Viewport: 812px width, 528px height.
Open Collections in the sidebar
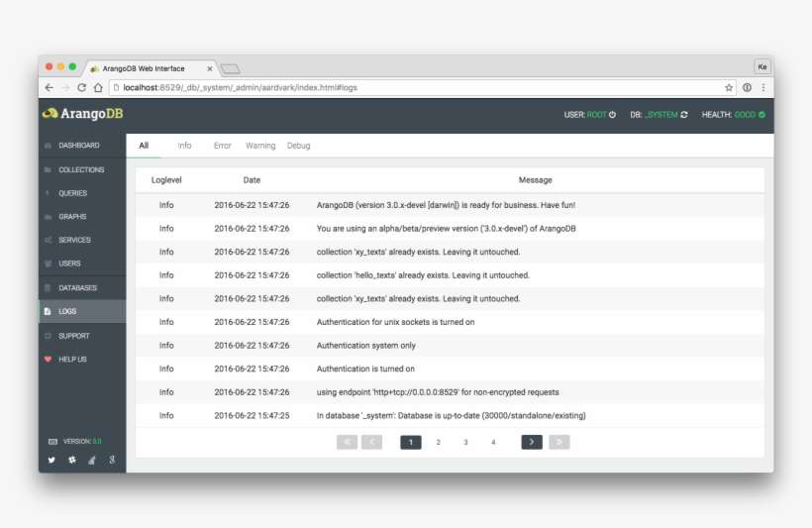coord(80,169)
